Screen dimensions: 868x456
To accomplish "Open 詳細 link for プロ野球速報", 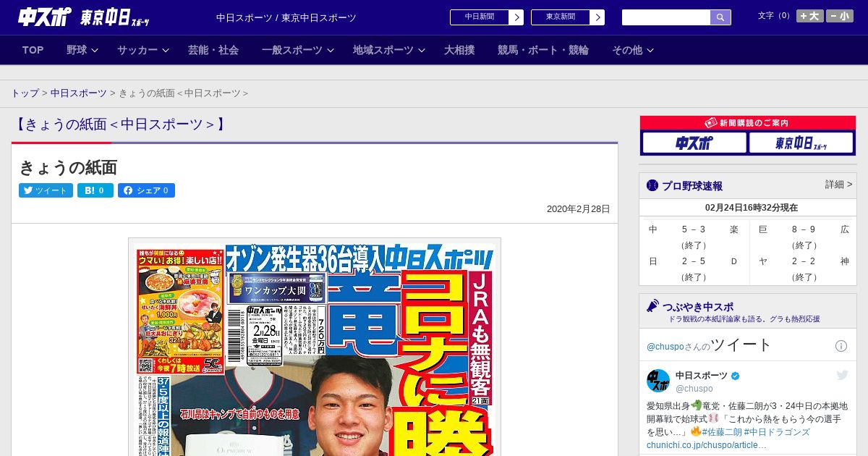I will pos(838,185).
